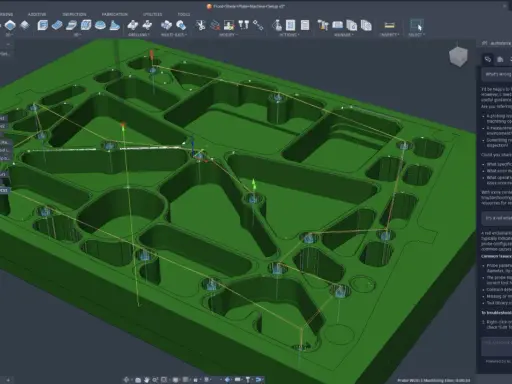Select the first Multi-Axis strategy icon
This screenshot has height=384, width=512.
[166, 25]
